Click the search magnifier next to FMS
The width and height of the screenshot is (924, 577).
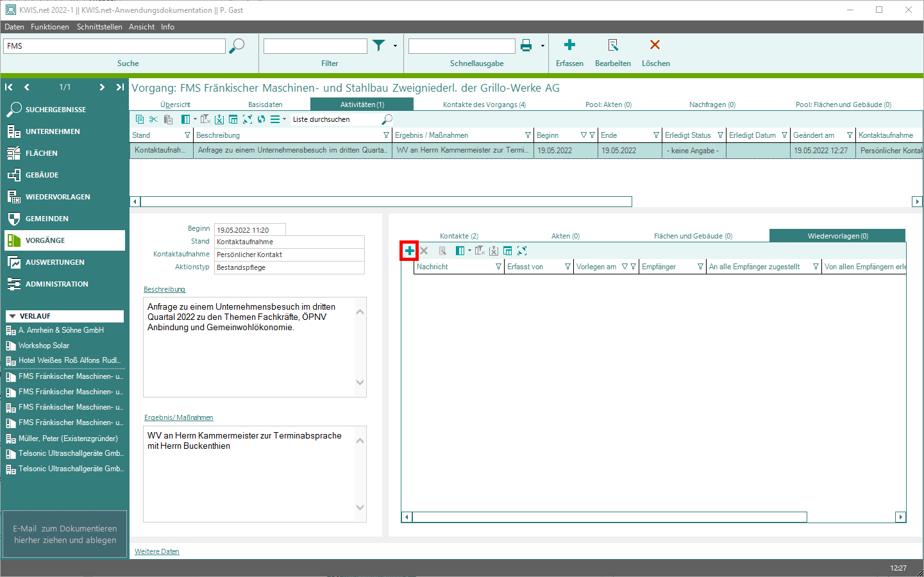click(237, 46)
